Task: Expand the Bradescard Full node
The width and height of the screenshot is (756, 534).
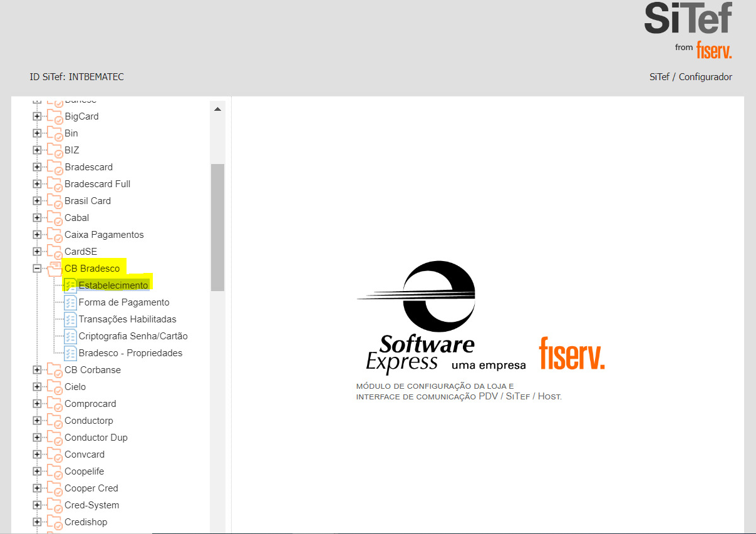Action: (x=37, y=184)
